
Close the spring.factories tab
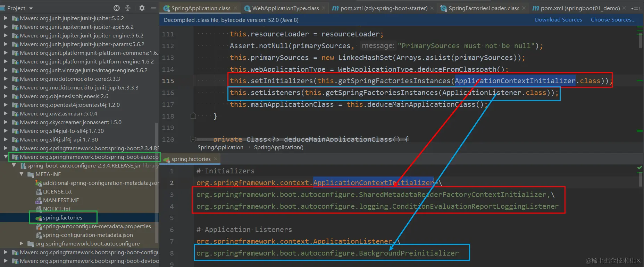[x=216, y=159]
